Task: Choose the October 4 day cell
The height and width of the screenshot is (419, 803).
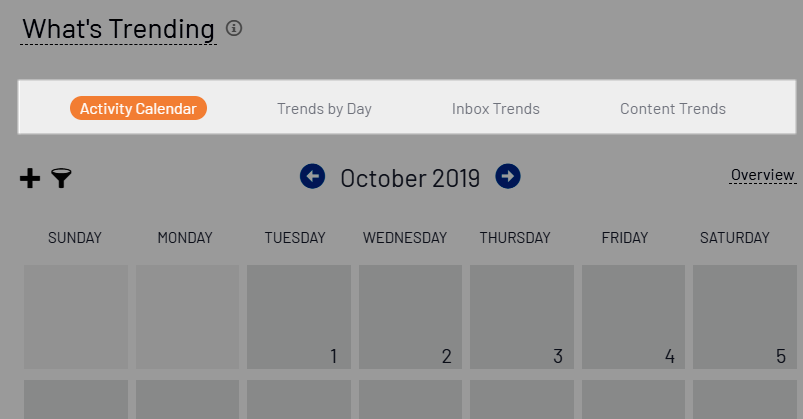Action: [x=633, y=317]
